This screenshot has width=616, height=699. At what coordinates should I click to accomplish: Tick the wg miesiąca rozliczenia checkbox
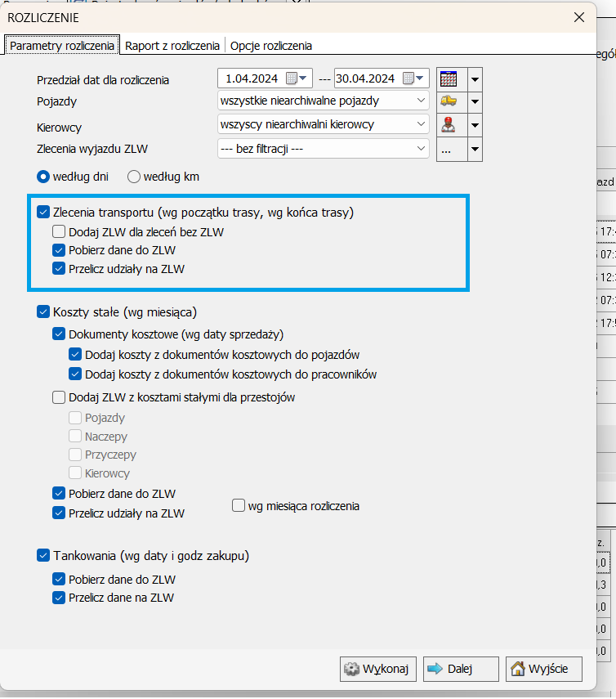(x=239, y=505)
